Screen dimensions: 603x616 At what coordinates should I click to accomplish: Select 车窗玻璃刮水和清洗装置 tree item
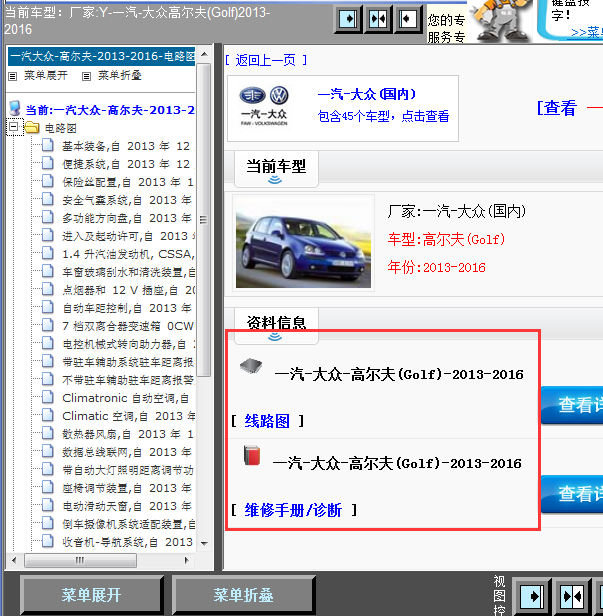[x=128, y=272]
